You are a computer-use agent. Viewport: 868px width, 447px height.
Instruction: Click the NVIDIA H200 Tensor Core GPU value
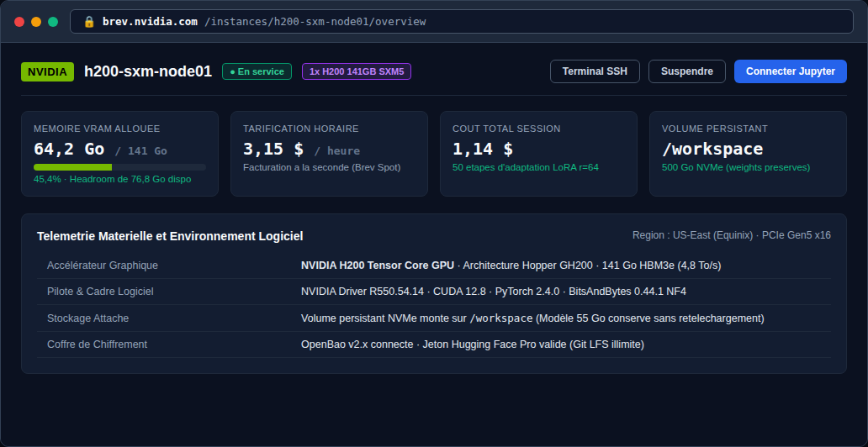tap(378, 266)
